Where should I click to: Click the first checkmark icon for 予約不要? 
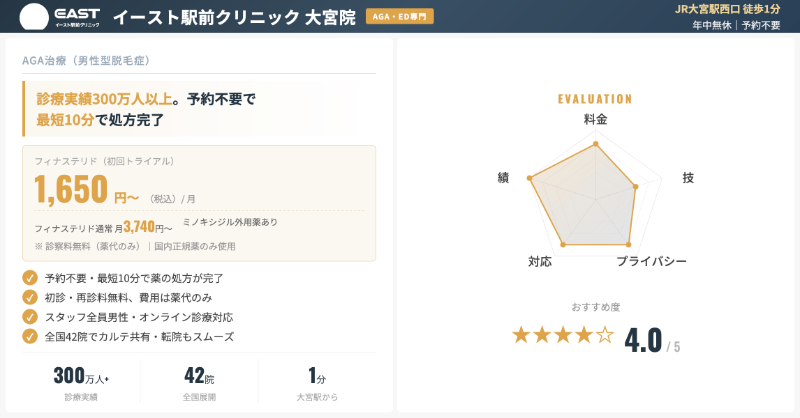click(30, 278)
